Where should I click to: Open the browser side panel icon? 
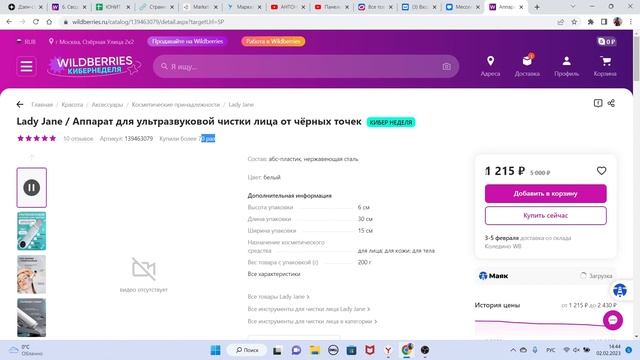click(x=604, y=22)
